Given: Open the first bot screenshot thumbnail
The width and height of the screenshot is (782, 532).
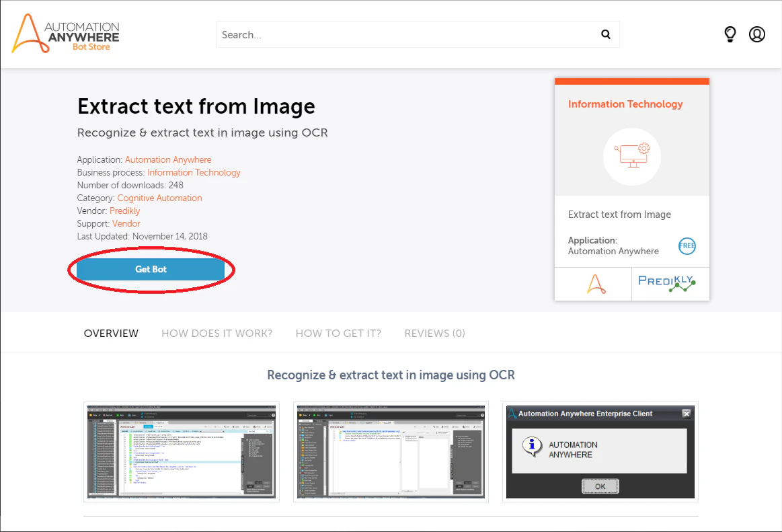Looking at the screenshot, I should point(182,452).
